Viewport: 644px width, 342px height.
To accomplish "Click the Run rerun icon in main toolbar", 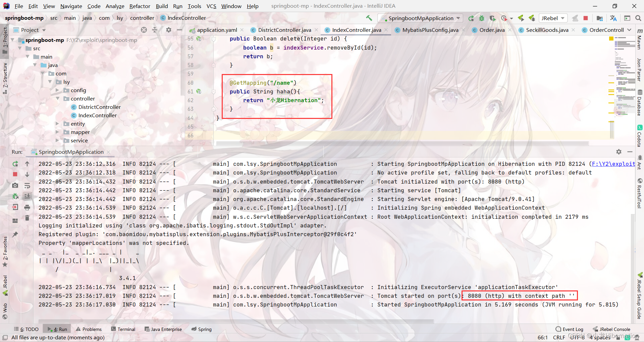I will pyautogui.click(x=471, y=18).
